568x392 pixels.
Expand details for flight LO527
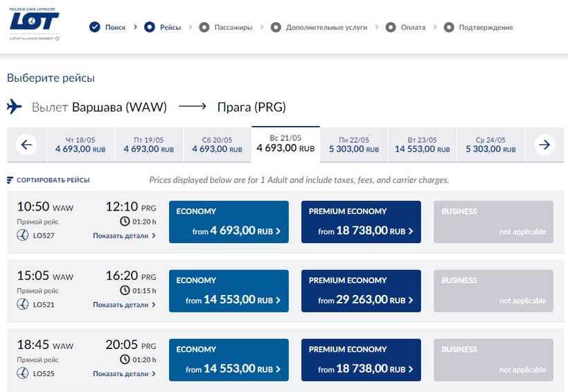click(x=125, y=235)
